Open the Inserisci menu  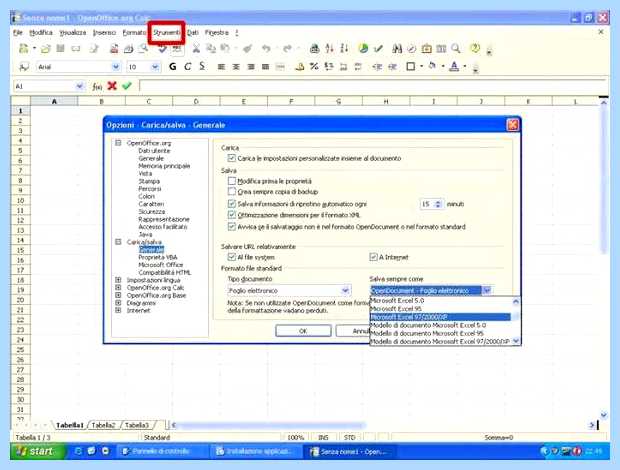(104, 32)
